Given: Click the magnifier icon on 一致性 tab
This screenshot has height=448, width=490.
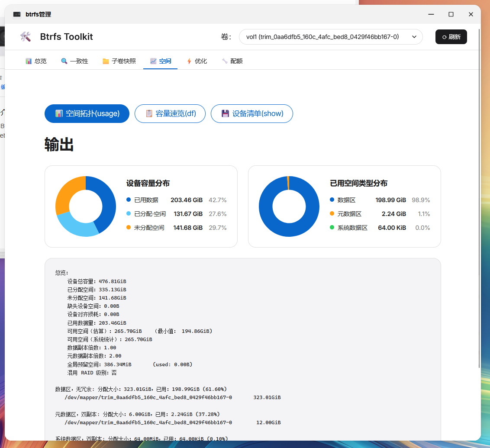Looking at the screenshot, I should coord(64,61).
